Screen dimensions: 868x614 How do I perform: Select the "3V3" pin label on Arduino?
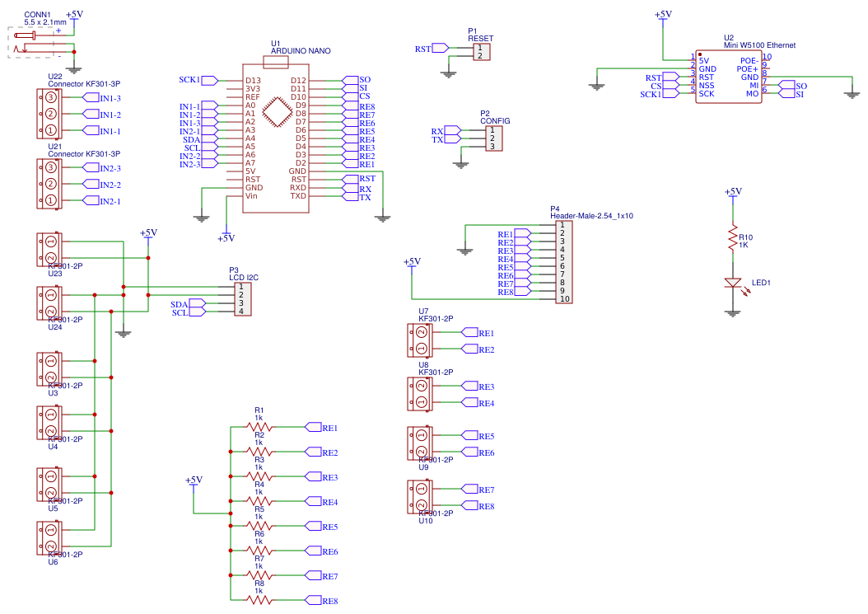pyautogui.click(x=253, y=89)
